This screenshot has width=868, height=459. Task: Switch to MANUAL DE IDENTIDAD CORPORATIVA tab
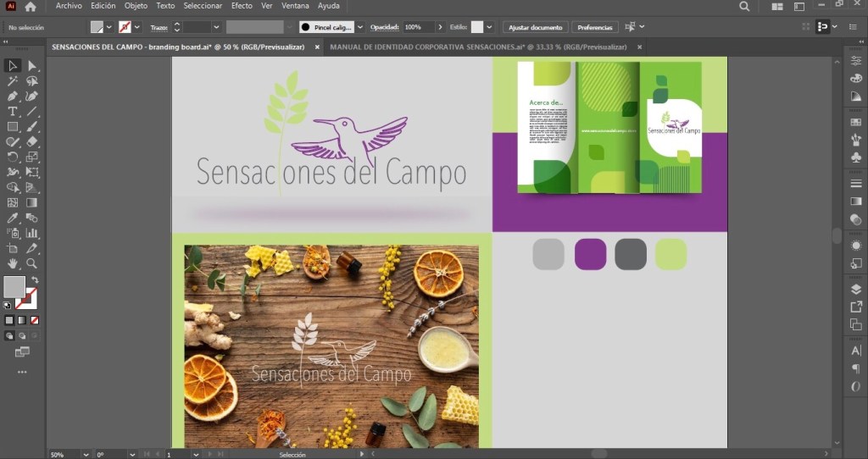click(x=480, y=47)
